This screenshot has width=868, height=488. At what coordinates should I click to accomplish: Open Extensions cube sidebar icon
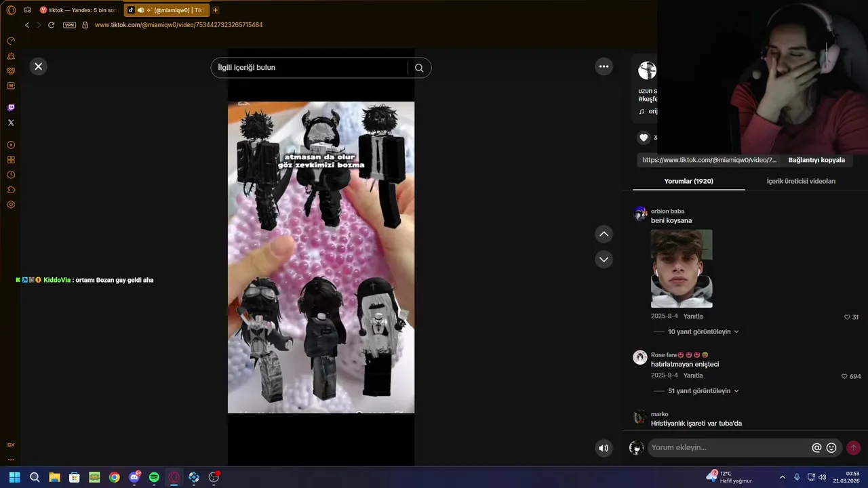click(11, 190)
